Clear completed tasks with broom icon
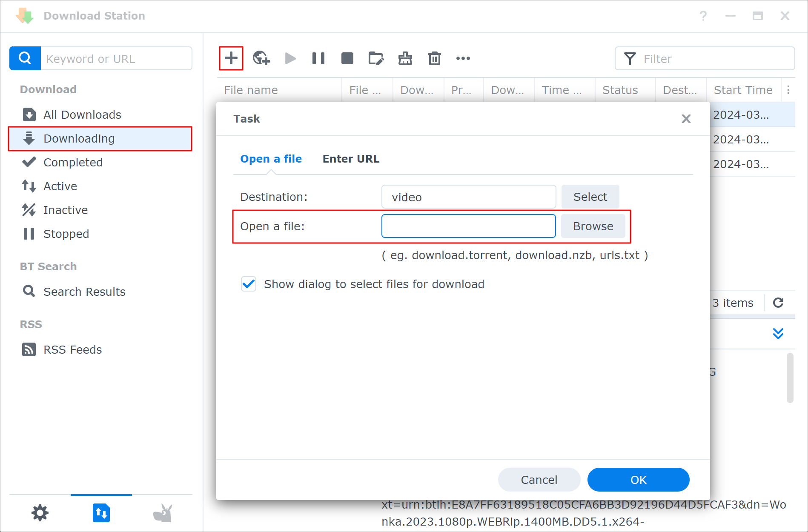 point(405,58)
